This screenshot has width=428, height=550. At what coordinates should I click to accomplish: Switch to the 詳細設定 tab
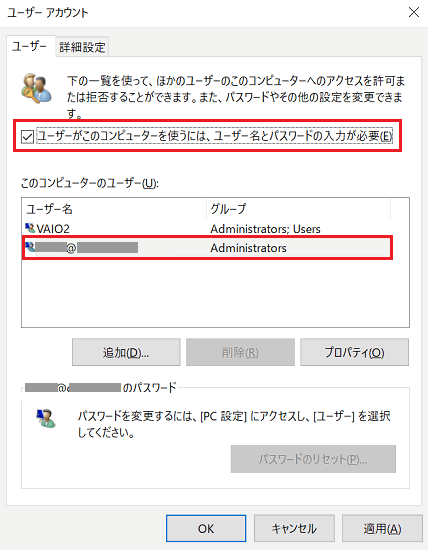pyautogui.click(x=82, y=47)
